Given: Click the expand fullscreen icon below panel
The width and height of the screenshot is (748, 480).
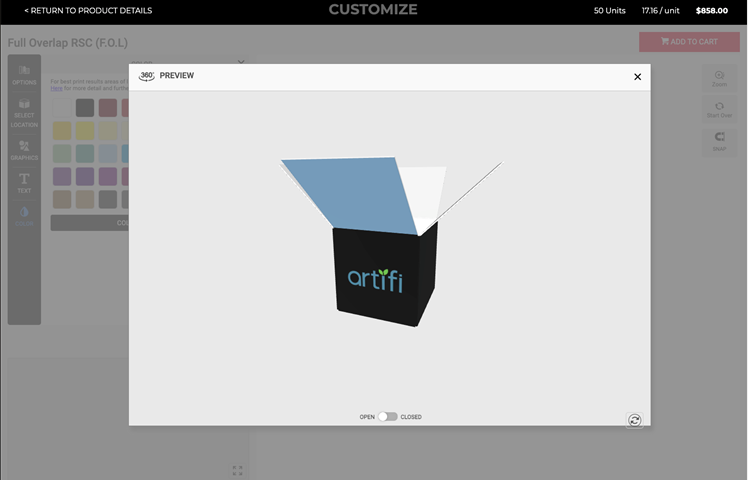Looking at the screenshot, I should 238,470.
